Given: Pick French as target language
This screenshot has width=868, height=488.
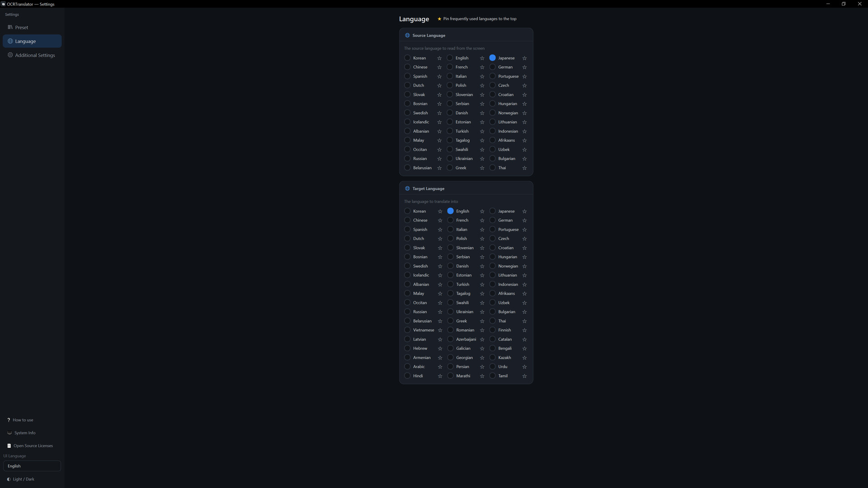Looking at the screenshot, I should click(x=450, y=220).
